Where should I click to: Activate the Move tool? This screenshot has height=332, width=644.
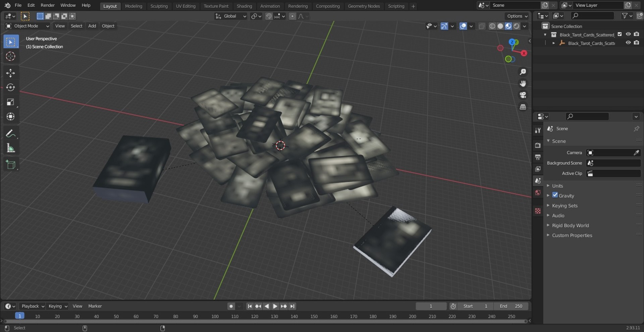click(x=11, y=73)
